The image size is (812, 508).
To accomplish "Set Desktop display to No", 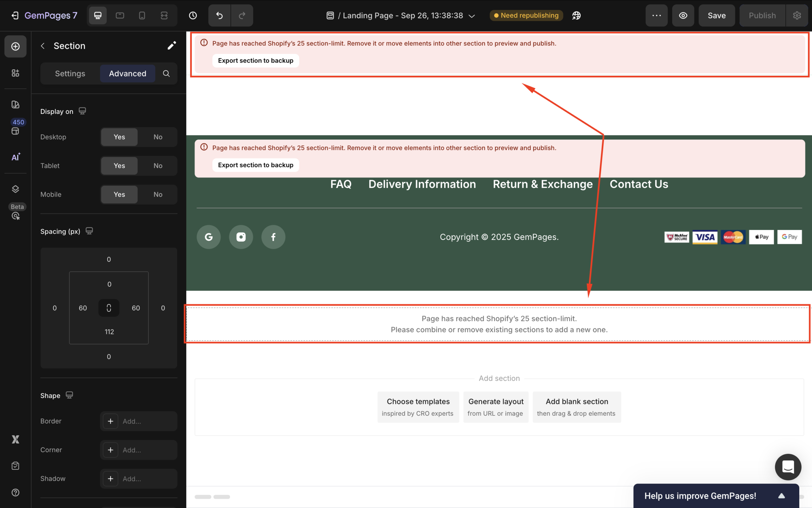I will tap(158, 137).
